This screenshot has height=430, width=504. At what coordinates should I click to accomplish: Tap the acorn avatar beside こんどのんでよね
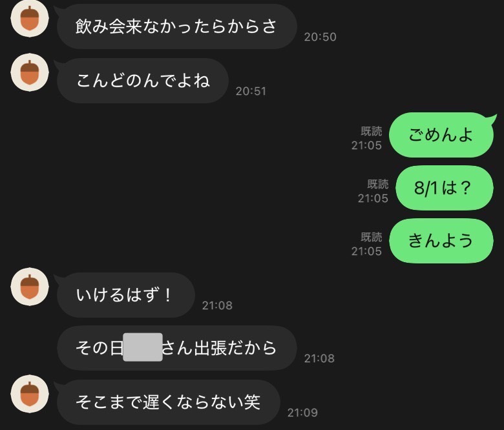[x=30, y=72]
